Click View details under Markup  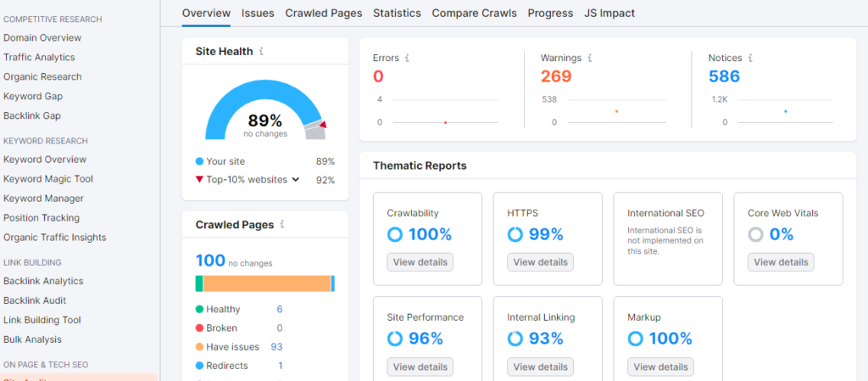click(660, 367)
